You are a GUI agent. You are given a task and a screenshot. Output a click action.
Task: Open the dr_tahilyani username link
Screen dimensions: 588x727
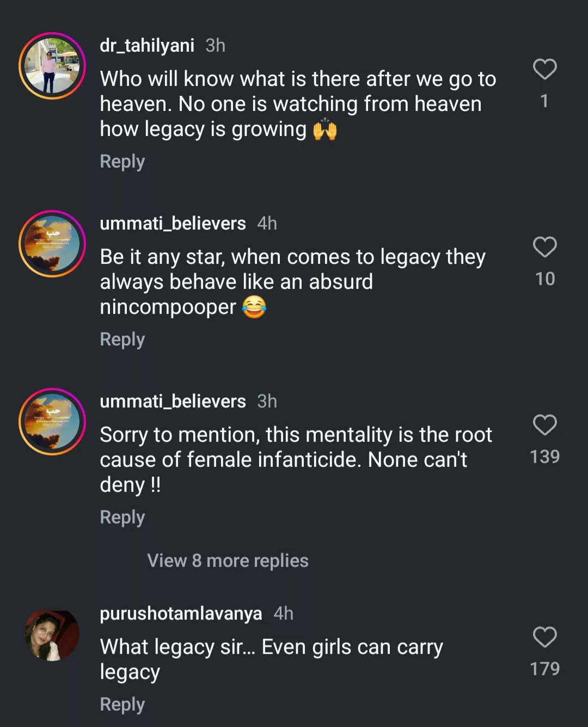click(x=147, y=46)
